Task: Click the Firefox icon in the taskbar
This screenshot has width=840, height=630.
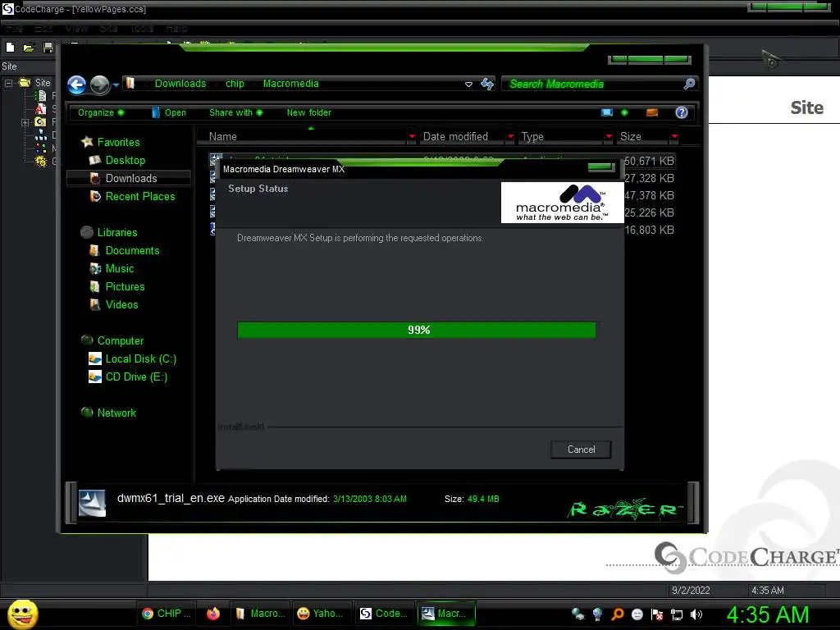Action: tap(213, 614)
